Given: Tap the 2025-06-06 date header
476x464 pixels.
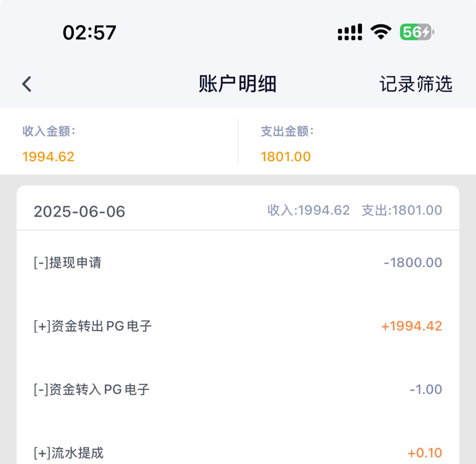Looking at the screenshot, I should click(x=79, y=211).
